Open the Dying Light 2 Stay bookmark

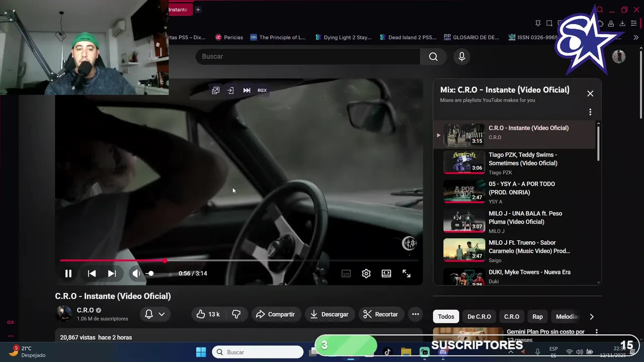click(343, 37)
